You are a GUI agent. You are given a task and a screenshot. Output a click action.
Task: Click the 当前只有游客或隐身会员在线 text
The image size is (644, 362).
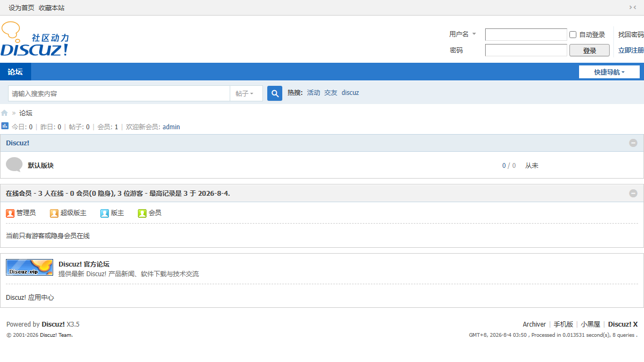[x=48, y=235]
